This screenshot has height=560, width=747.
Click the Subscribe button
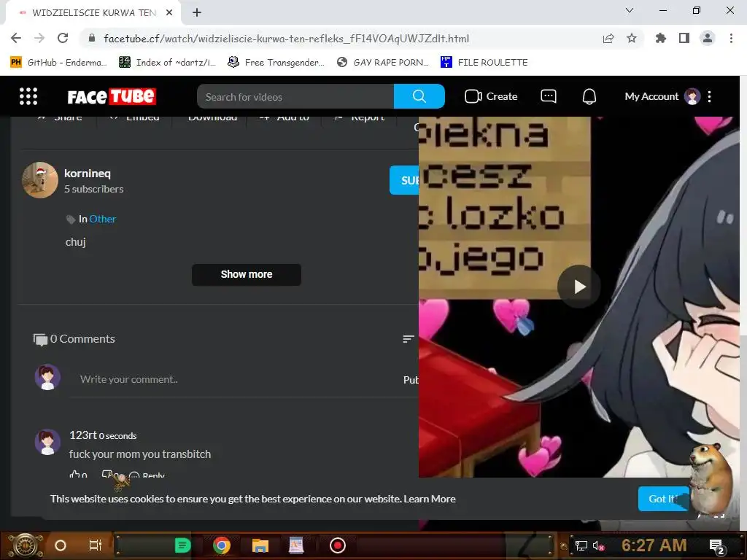coord(404,180)
